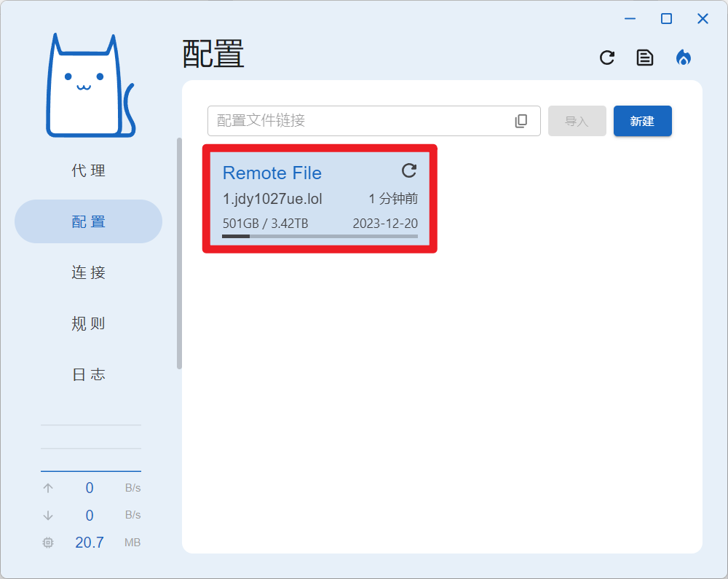Click the download speed arrow icon

(x=48, y=516)
